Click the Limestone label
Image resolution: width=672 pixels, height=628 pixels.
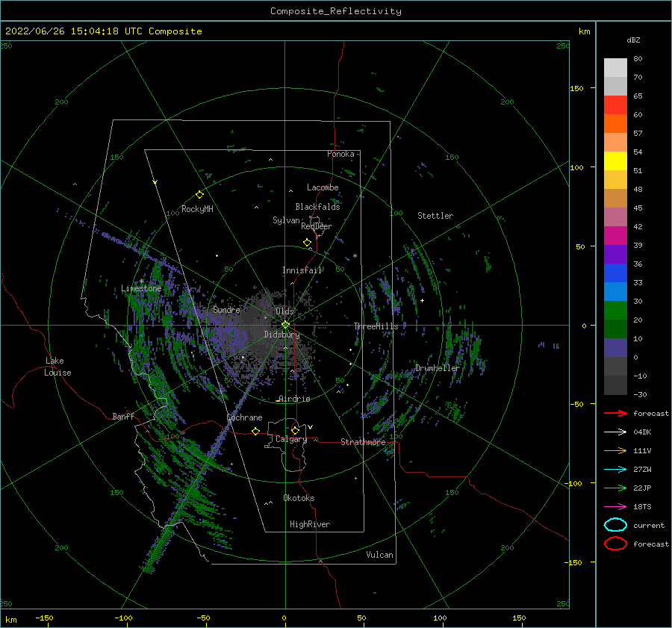tap(141, 288)
